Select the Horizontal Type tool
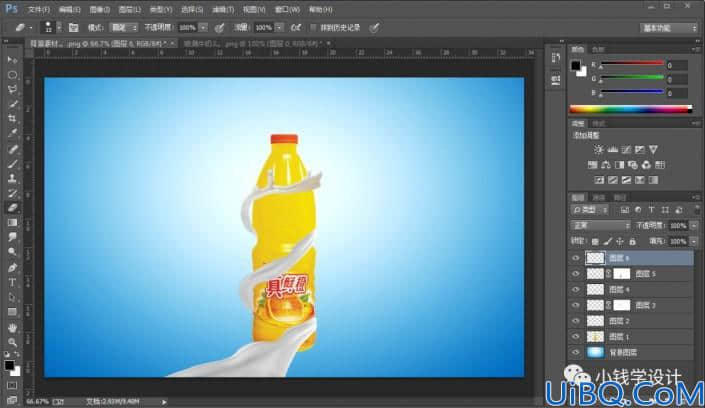The height and width of the screenshot is (408, 705). pyautogui.click(x=12, y=282)
